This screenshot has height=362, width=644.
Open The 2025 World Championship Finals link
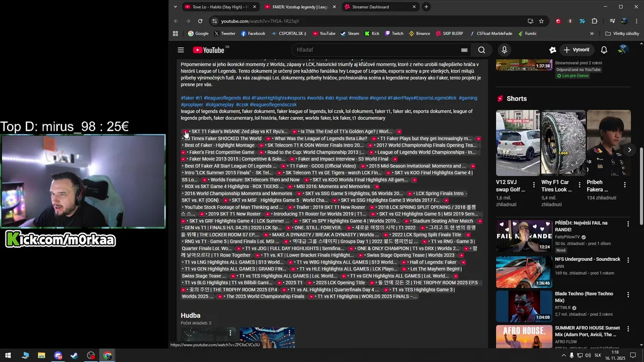265,297
